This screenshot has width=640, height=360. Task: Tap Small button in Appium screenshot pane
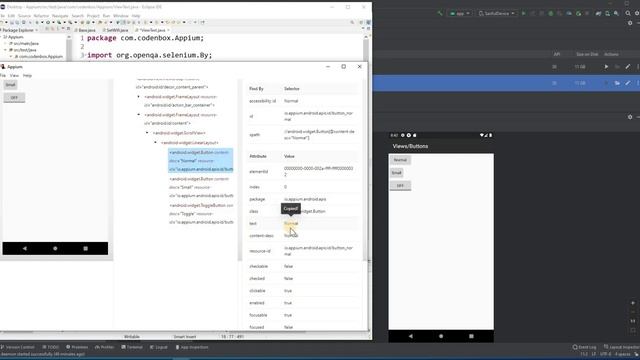[x=10, y=84]
